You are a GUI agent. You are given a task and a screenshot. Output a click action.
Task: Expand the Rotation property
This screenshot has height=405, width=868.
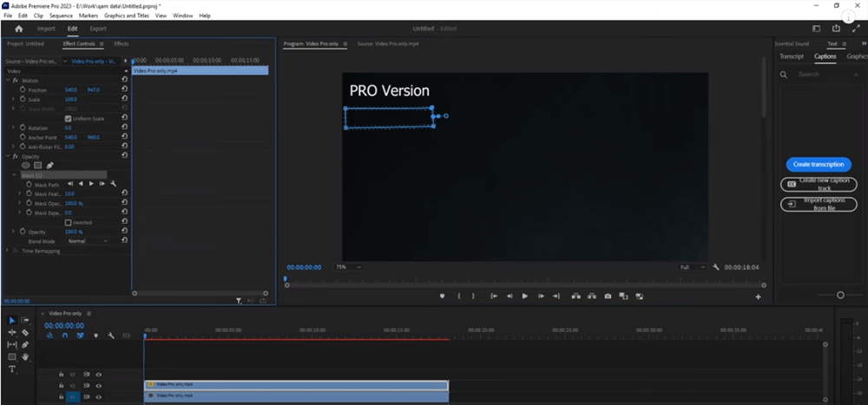coord(13,127)
